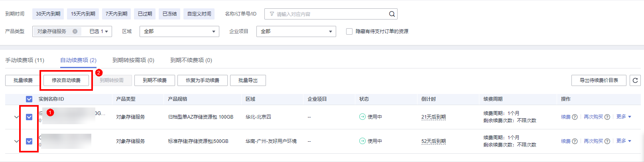644x162 pixels.
Task: Open the 企业项目 dropdown
Action: tap(296, 31)
